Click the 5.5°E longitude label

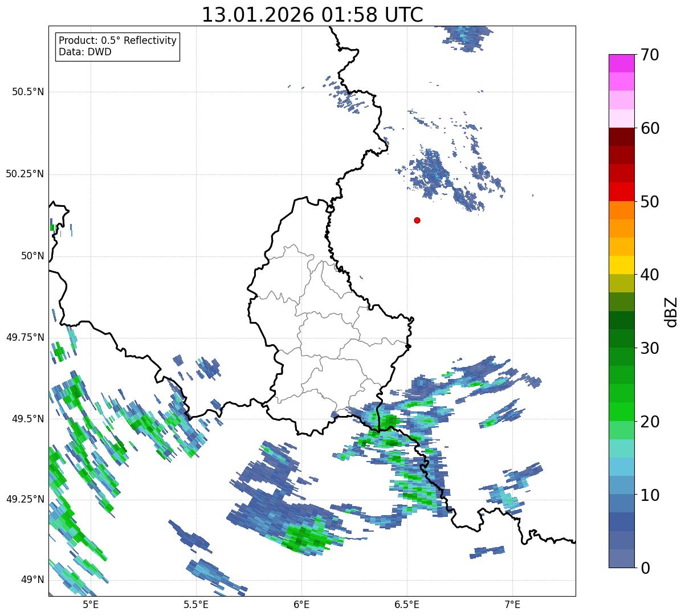(196, 604)
